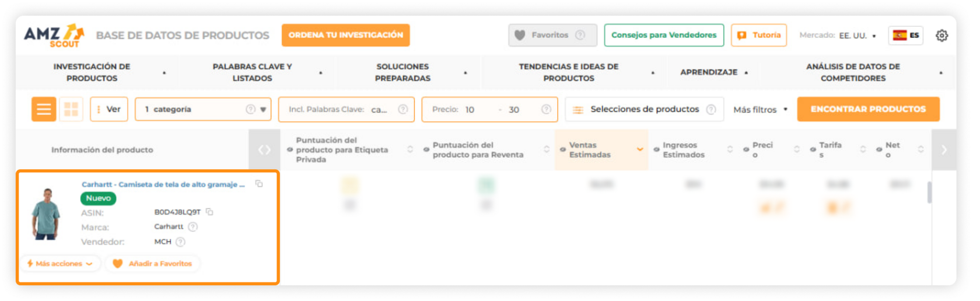Click Consejos para Vendedores button

tap(663, 35)
